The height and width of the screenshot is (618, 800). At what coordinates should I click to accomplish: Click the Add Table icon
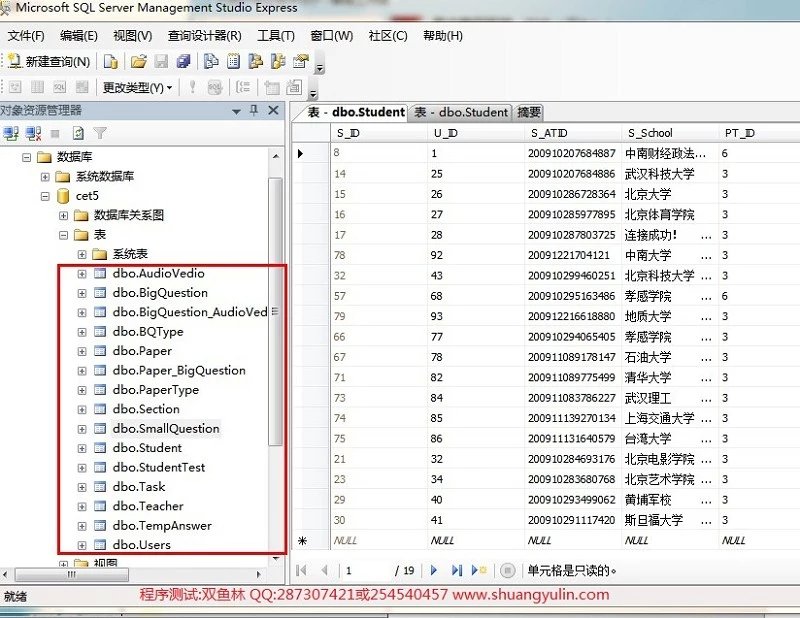(x=271, y=88)
